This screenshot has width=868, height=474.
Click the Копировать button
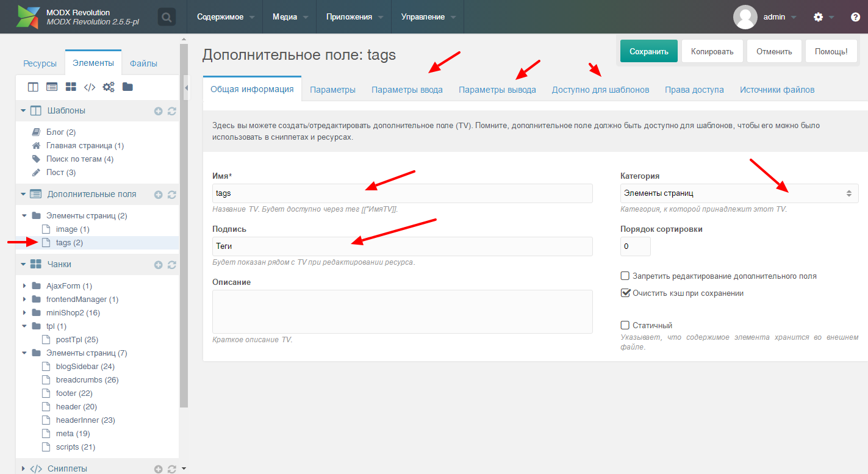[x=712, y=51]
